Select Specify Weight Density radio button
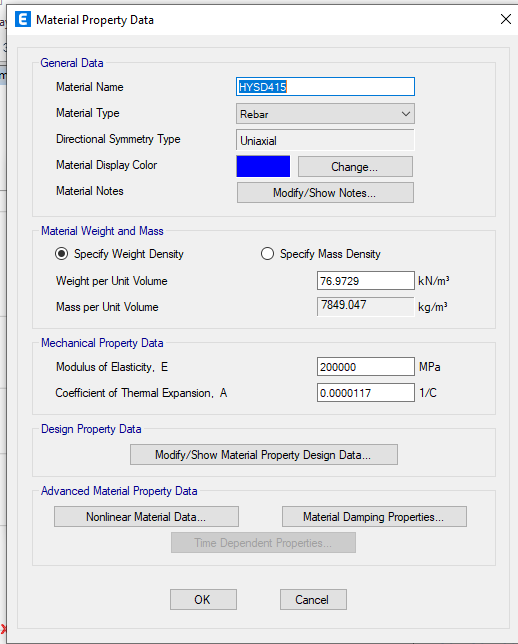The width and height of the screenshot is (518, 644). click(62, 254)
